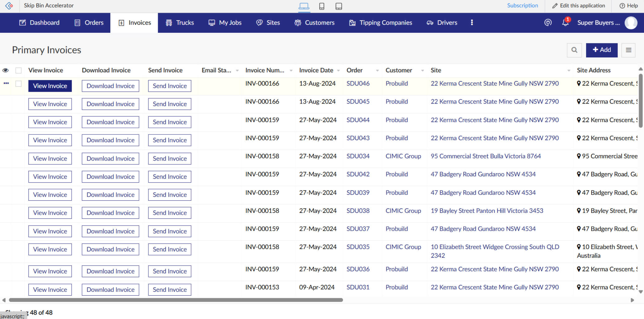Click the Tipping Companies building icon
Image resolution: width=644 pixels, height=319 pixels.
[352, 22]
